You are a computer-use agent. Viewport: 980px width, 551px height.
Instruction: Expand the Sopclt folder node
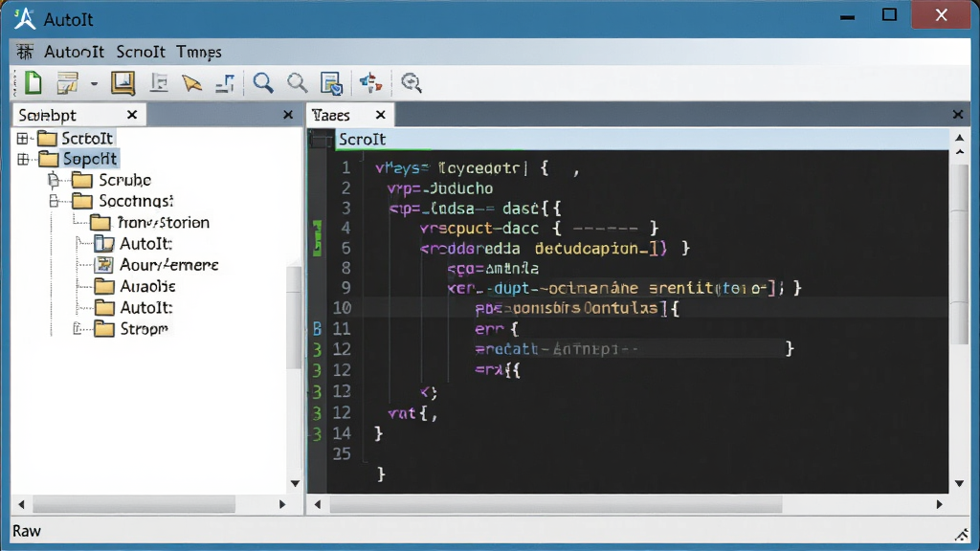click(x=23, y=160)
